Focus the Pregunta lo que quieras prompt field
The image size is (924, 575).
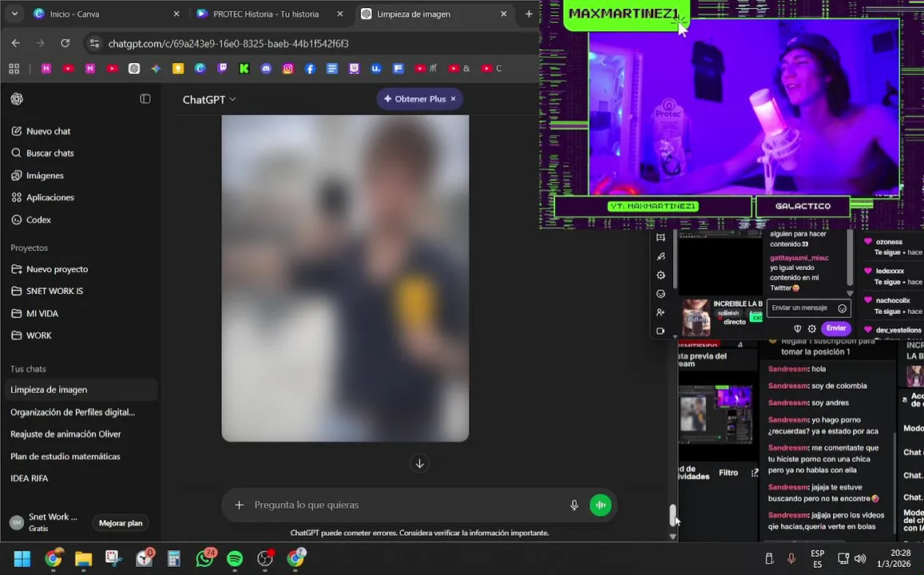pos(406,505)
